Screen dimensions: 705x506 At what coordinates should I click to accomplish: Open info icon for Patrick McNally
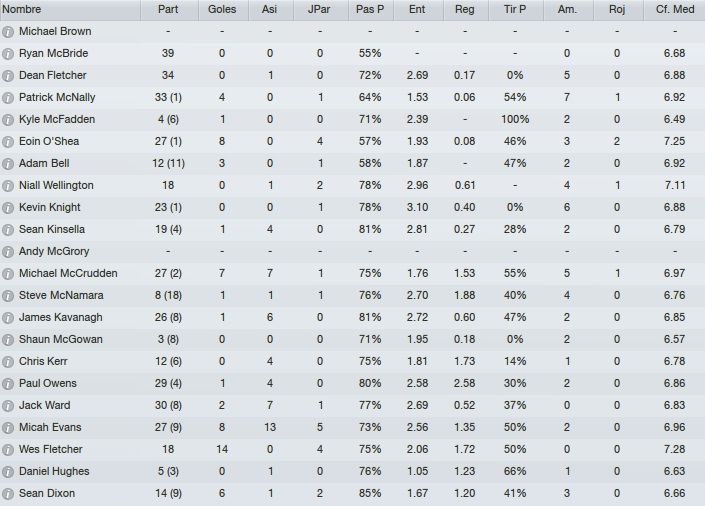[x=8, y=98]
